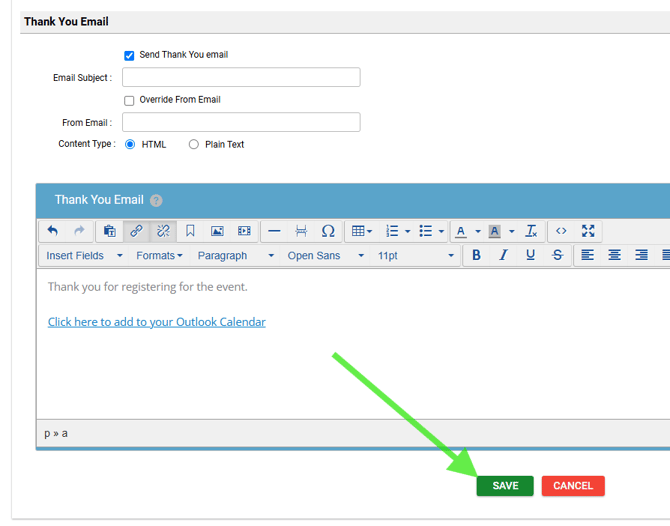670x526 pixels.
Task: Click the undo arrow icon
Action: 53,231
